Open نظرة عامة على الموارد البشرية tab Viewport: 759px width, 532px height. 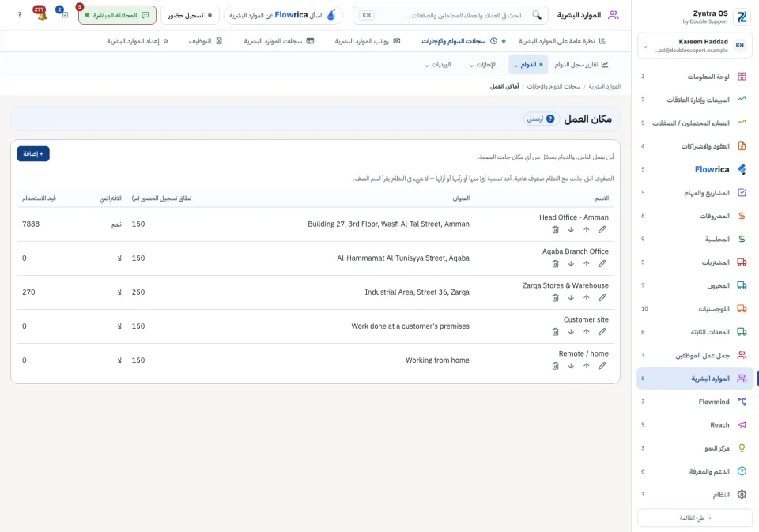click(x=562, y=41)
